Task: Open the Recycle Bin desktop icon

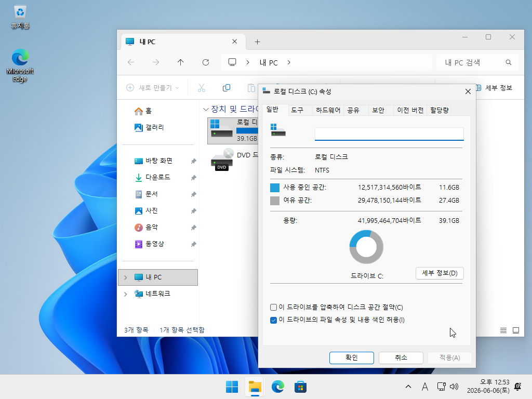Action: pos(20,17)
